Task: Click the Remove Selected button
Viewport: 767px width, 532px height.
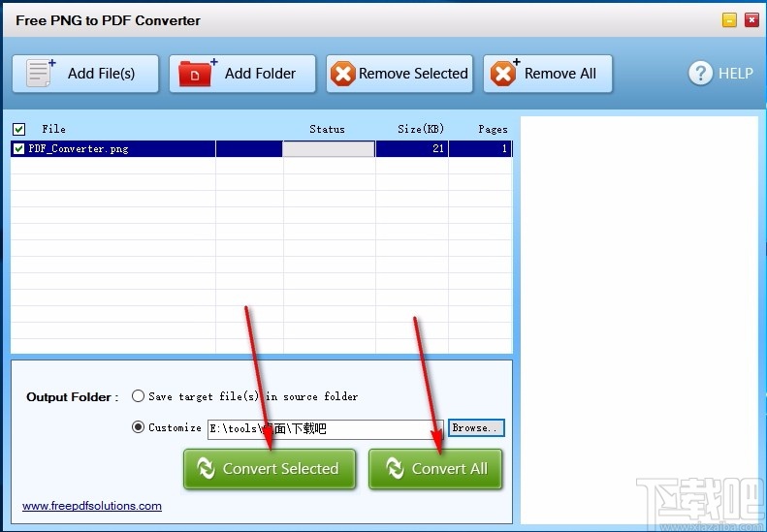Action: [399, 74]
